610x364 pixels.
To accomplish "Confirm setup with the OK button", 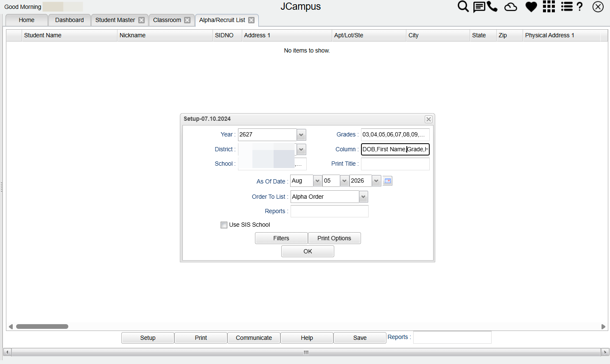I will click(308, 251).
